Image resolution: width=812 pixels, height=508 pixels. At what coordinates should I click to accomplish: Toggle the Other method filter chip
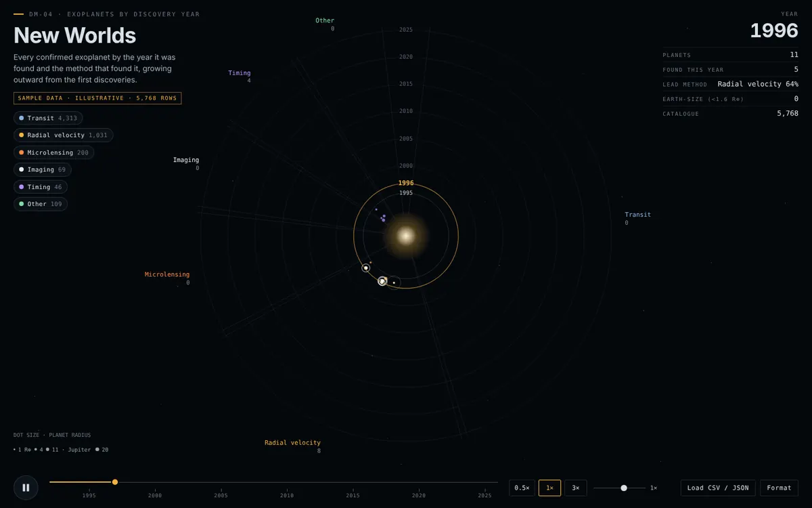click(x=40, y=204)
